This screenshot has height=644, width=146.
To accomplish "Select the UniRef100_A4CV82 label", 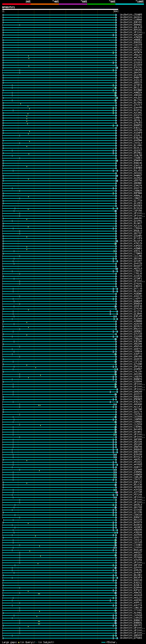I will coord(131,57).
